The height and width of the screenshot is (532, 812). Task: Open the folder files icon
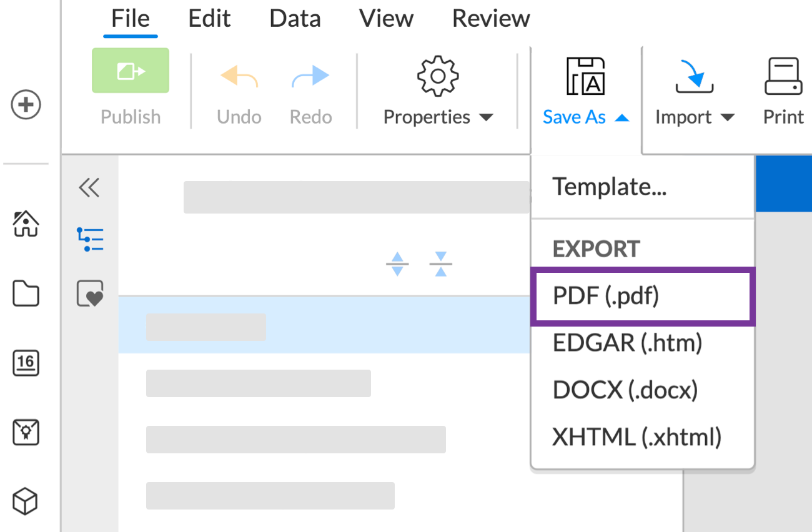tap(26, 294)
